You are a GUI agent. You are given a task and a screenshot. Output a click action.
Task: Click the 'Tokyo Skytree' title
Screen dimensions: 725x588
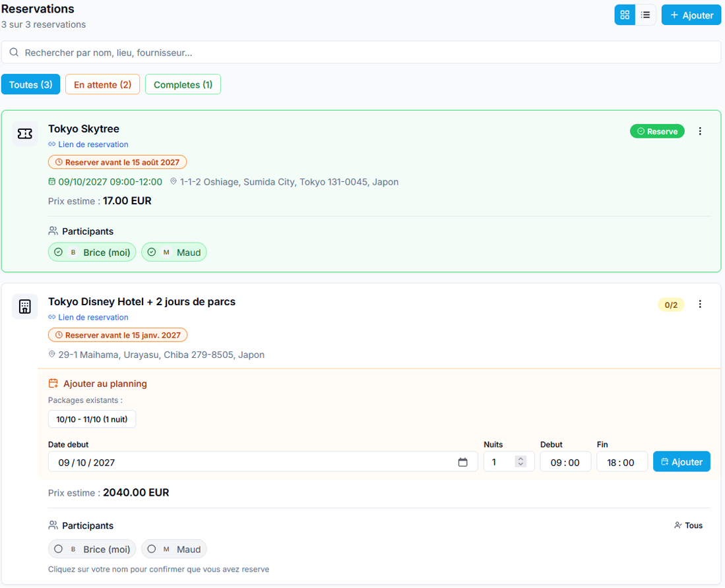coord(84,129)
